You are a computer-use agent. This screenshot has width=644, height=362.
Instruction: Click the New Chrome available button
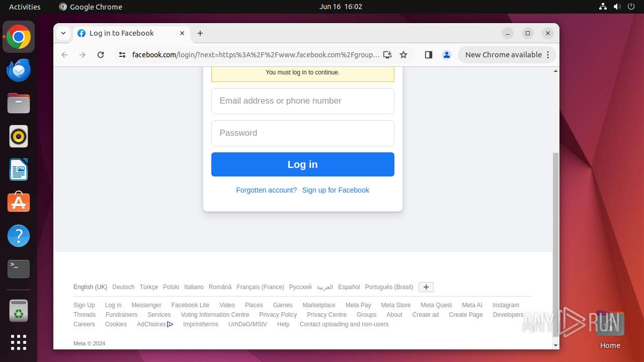point(507,55)
